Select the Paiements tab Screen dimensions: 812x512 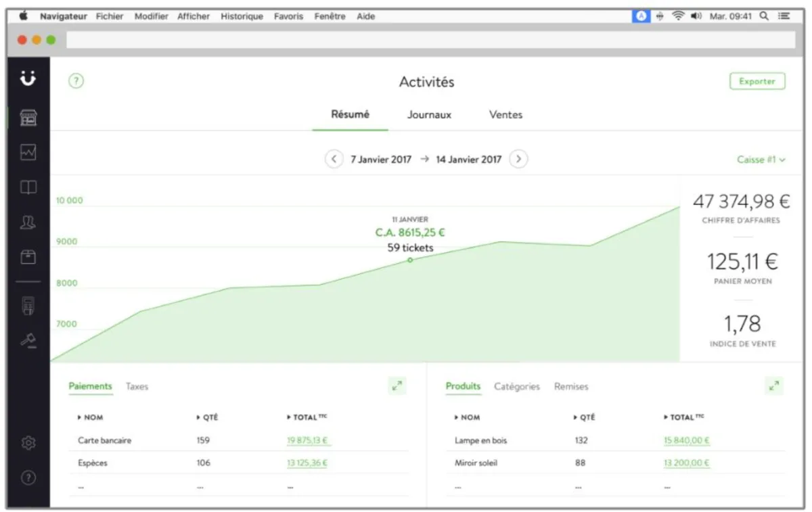91,386
